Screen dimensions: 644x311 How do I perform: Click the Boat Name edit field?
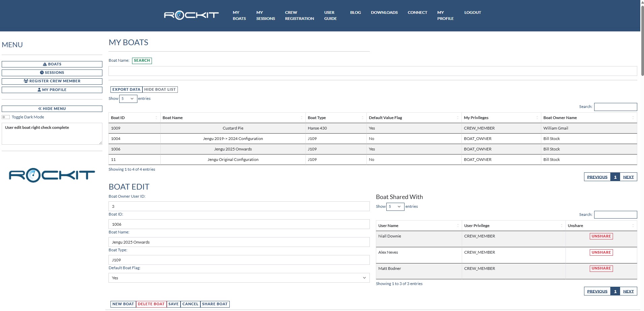(x=239, y=242)
